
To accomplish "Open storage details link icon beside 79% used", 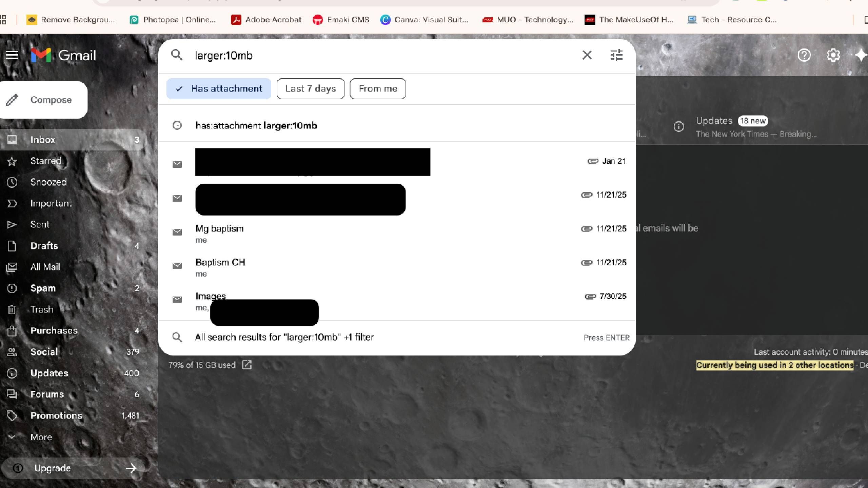I will pyautogui.click(x=246, y=365).
